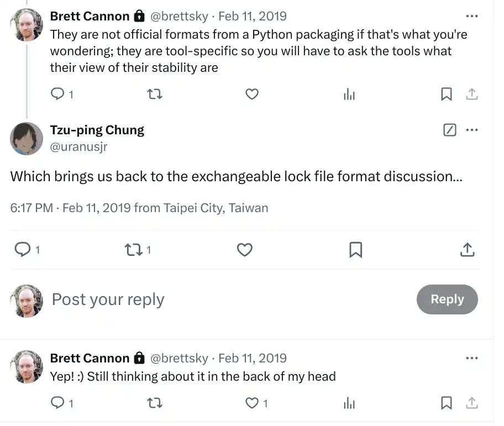Like Brett's "Yep! :)" reply
Viewport: 504px width, 426px height.
pyautogui.click(x=252, y=403)
